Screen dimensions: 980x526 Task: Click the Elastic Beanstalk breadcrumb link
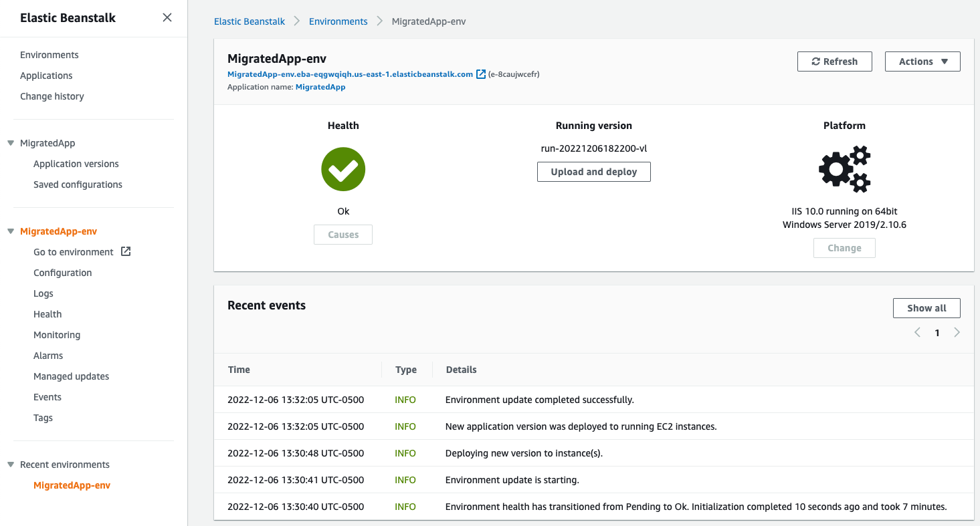[x=250, y=21]
